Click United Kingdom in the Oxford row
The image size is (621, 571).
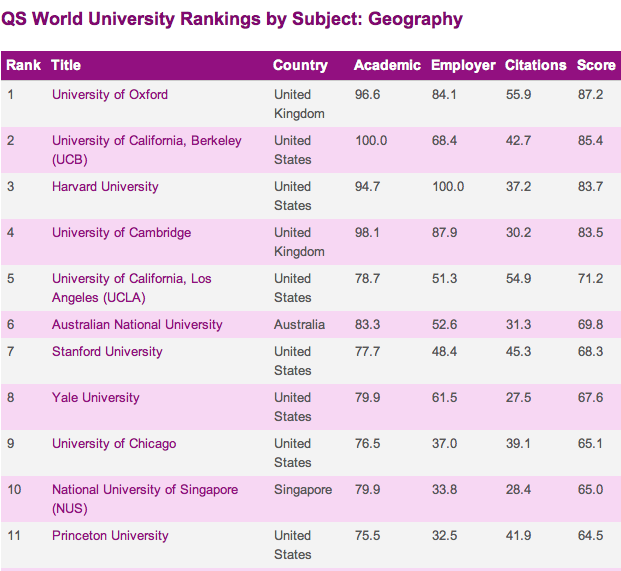coord(299,104)
